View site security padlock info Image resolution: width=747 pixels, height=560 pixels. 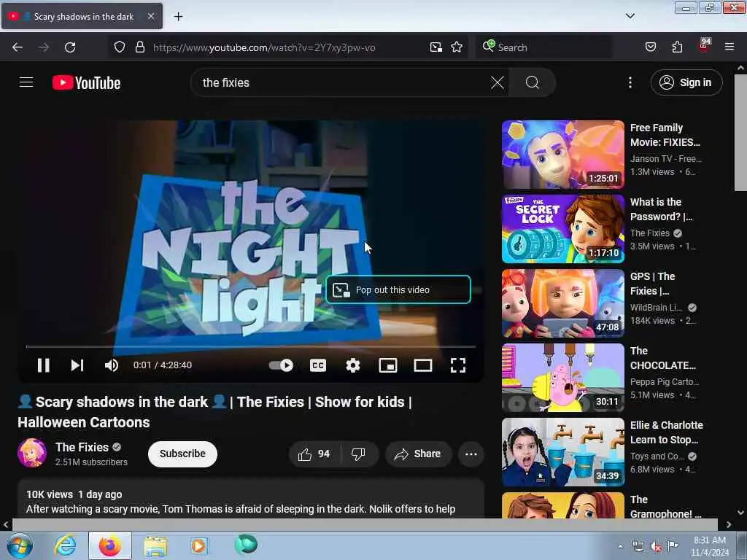(139, 47)
